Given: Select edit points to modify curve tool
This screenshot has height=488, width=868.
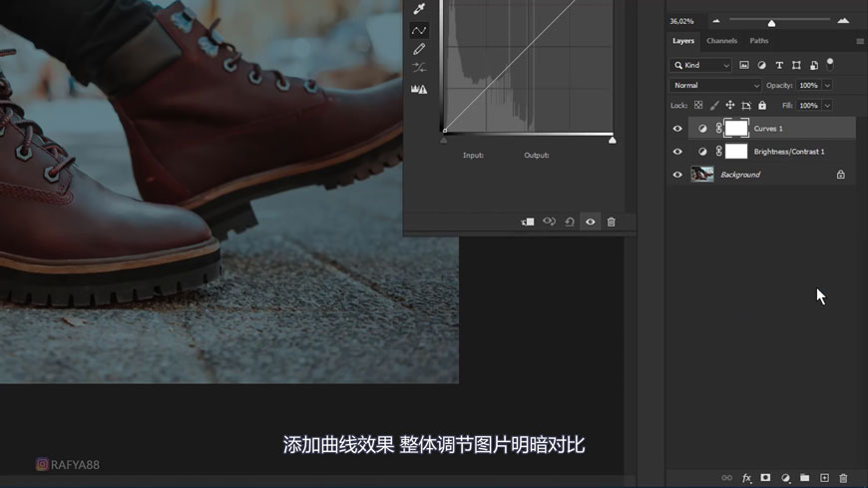Looking at the screenshot, I should 419,30.
